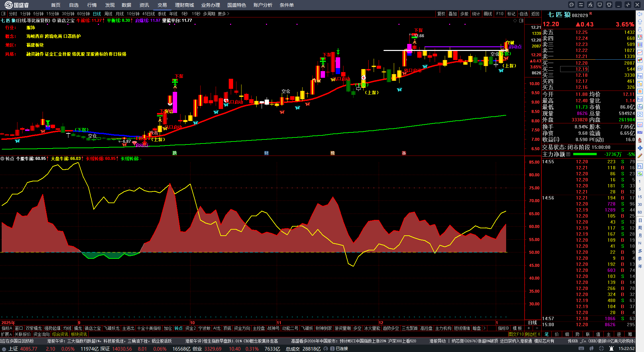Select the pencil drawing tool in sidebar
This screenshot has height=352, width=644.
click(640, 156)
